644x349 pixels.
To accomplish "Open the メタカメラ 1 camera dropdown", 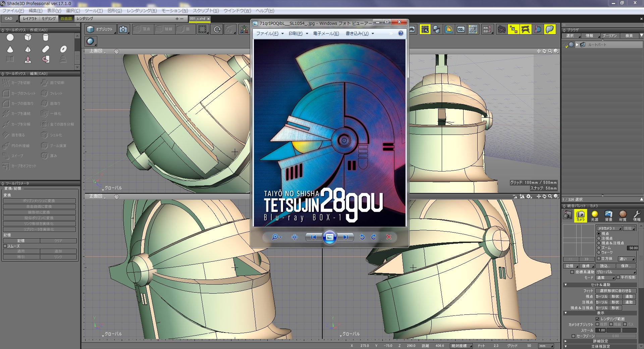I will (609, 228).
